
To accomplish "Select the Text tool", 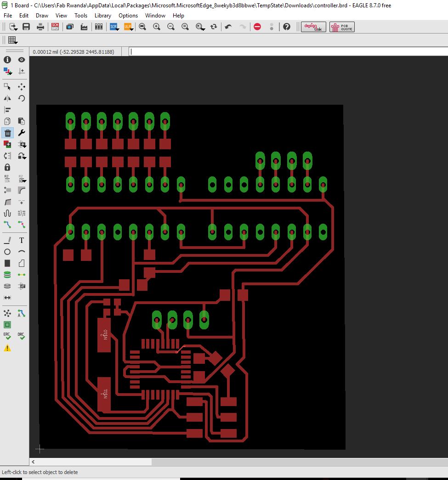I will 22,240.
